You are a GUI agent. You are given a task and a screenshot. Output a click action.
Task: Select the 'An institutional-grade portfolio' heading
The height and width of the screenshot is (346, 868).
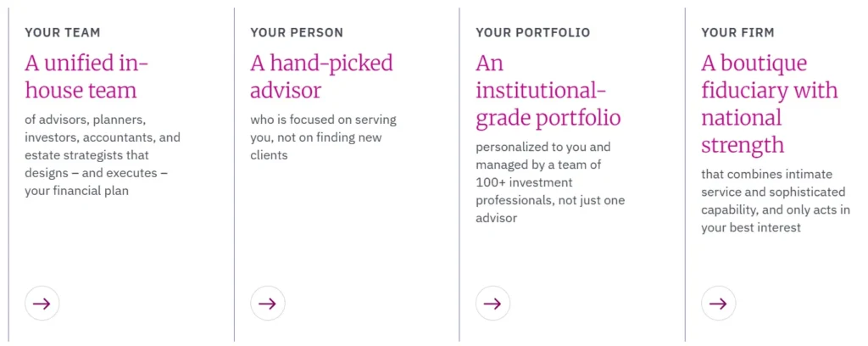click(x=548, y=90)
